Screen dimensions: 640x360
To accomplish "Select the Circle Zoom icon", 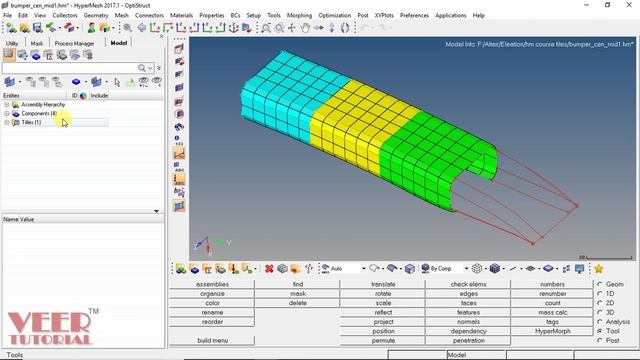I will pos(279,28).
